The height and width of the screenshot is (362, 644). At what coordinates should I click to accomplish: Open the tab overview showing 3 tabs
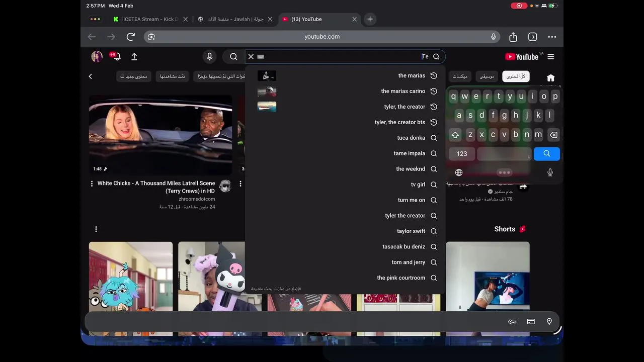click(x=533, y=37)
